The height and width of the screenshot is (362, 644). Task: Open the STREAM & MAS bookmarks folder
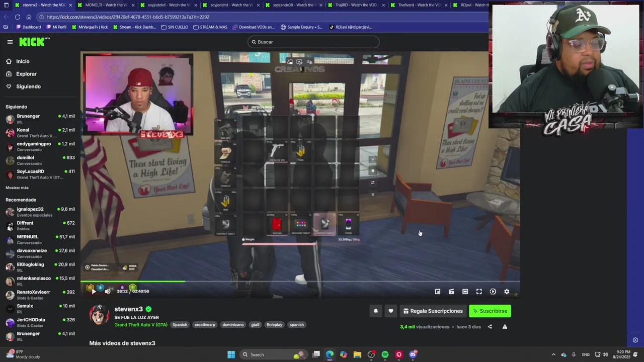click(210, 27)
